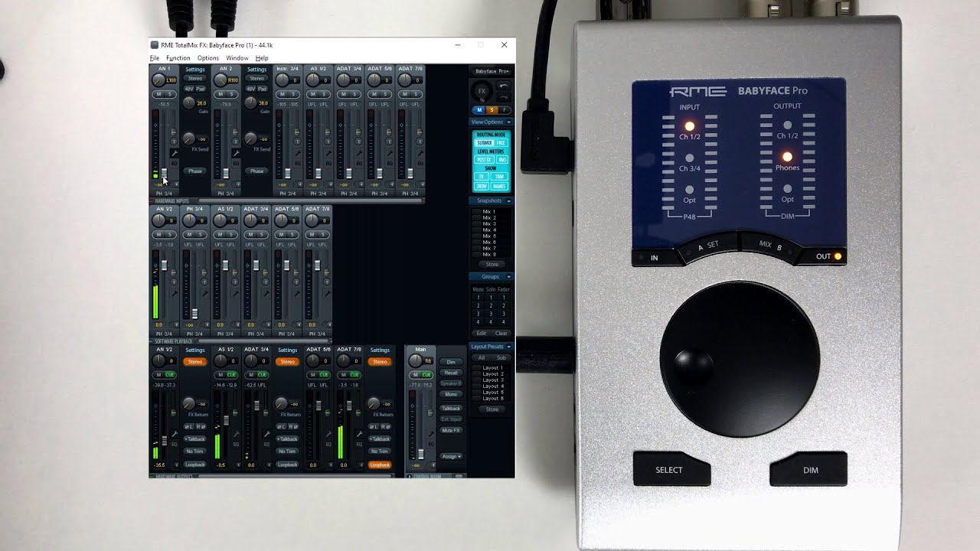
Task: Click the Clear button in Groups
Action: (501, 333)
